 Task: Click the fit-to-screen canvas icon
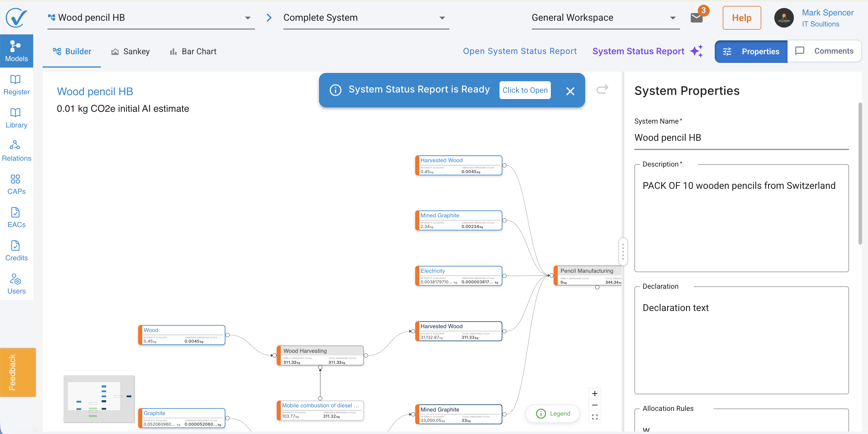tap(595, 417)
